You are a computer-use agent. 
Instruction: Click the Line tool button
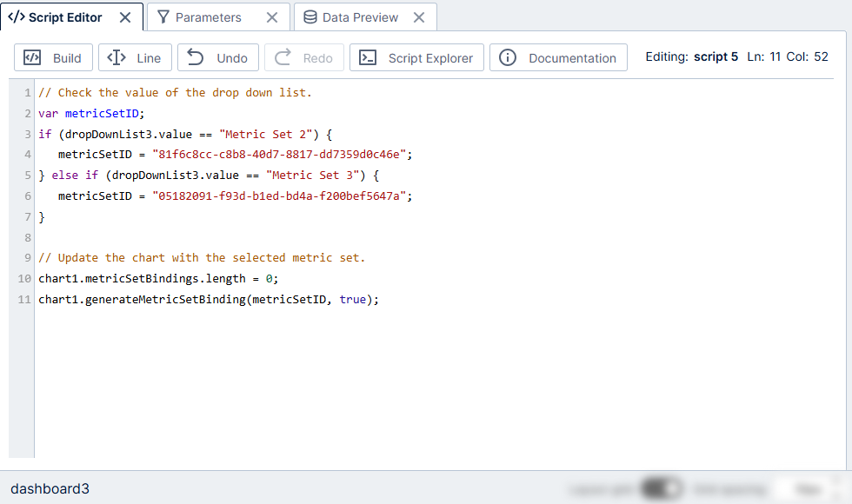tap(135, 58)
